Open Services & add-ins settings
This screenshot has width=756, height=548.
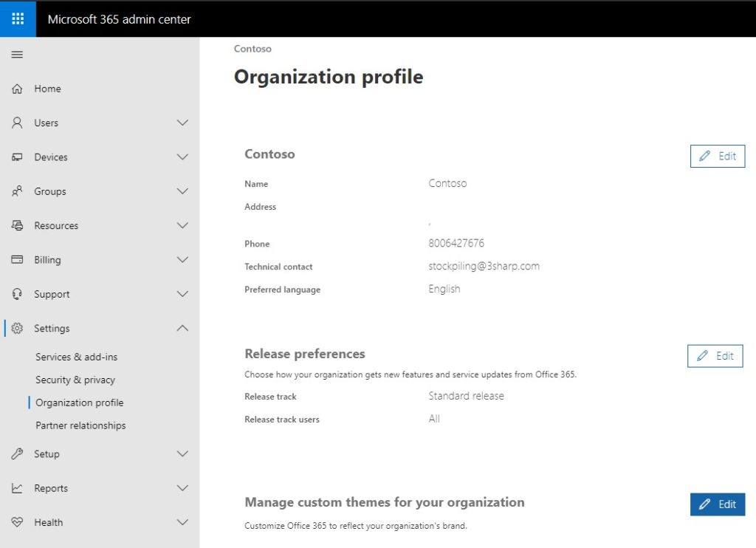coord(76,357)
